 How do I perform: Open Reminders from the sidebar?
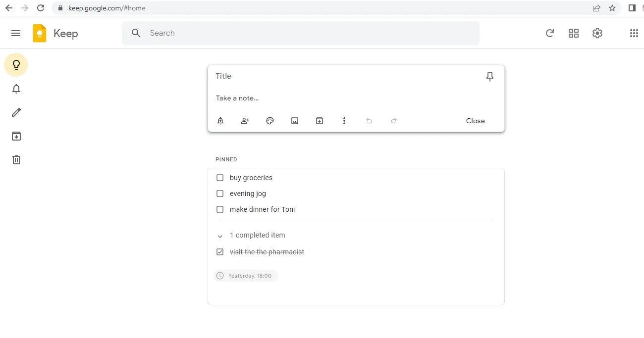tap(16, 89)
